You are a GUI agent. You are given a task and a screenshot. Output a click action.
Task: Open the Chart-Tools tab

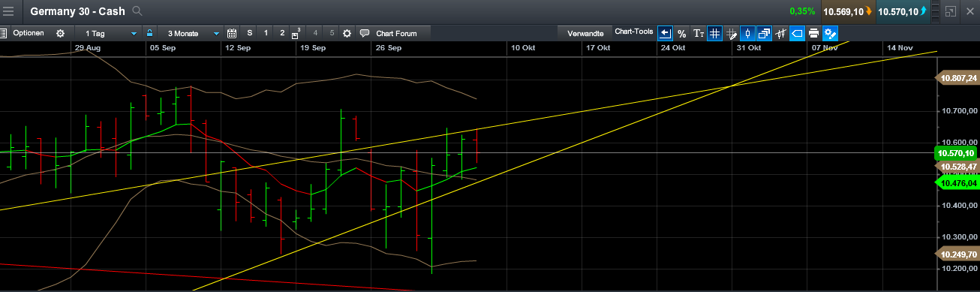tap(634, 32)
